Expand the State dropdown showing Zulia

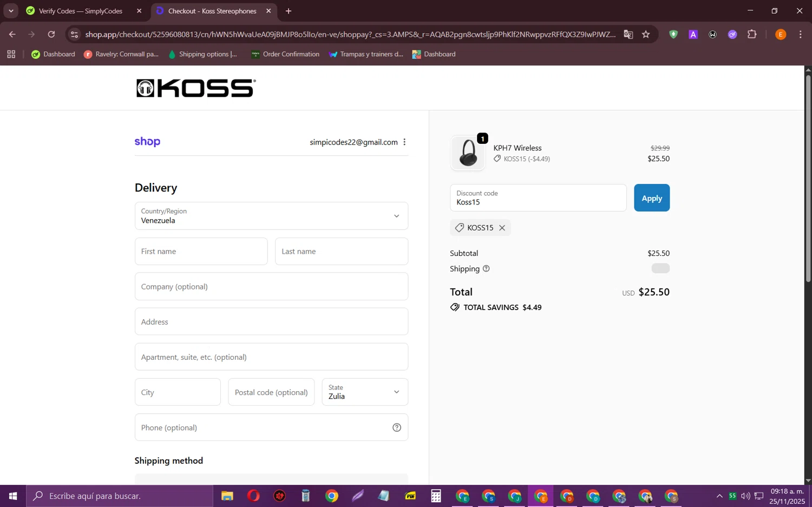coord(365,392)
